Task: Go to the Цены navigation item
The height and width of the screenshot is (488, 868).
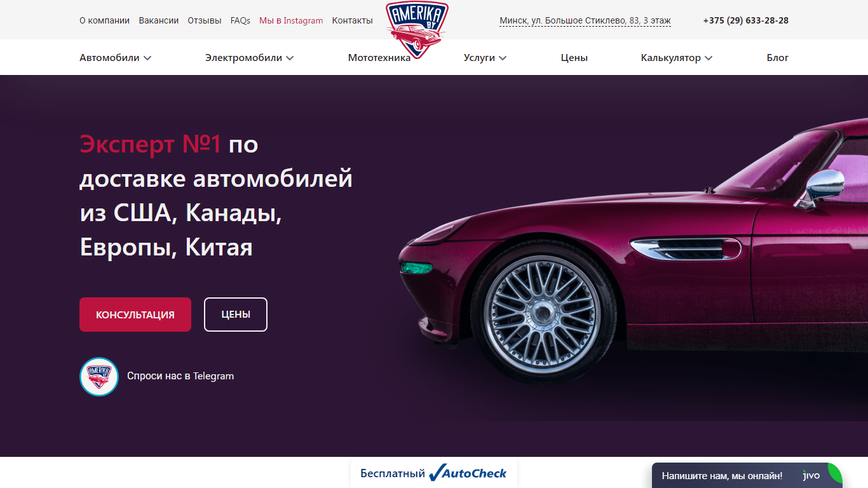Action: click(x=574, y=58)
